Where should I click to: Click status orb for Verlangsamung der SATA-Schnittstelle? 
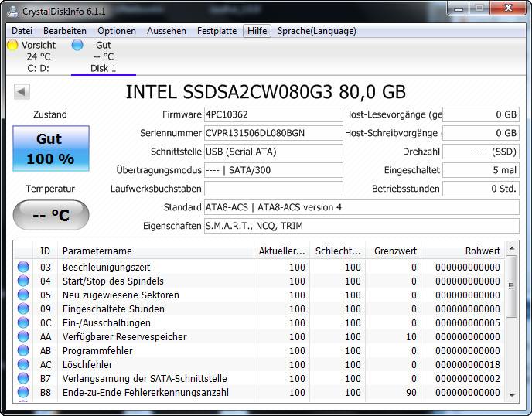[23, 378]
